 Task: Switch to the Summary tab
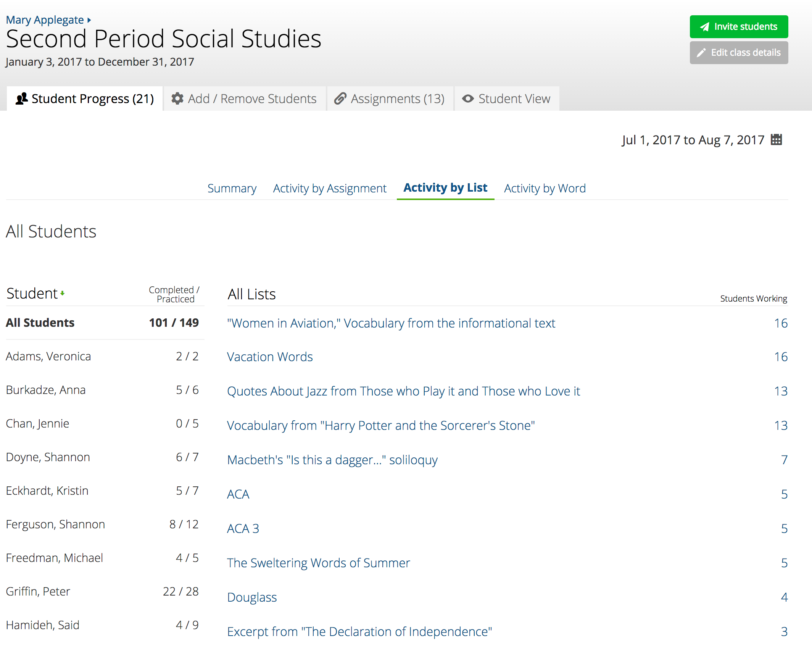point(232,188)
